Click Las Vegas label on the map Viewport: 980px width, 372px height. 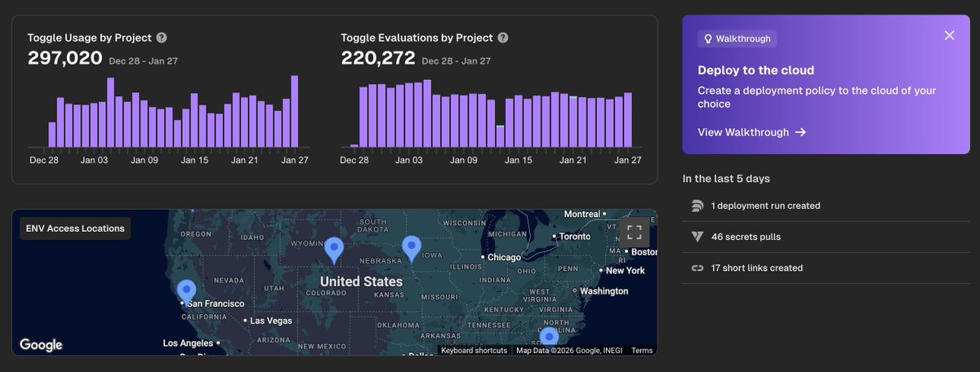[271, 321]
